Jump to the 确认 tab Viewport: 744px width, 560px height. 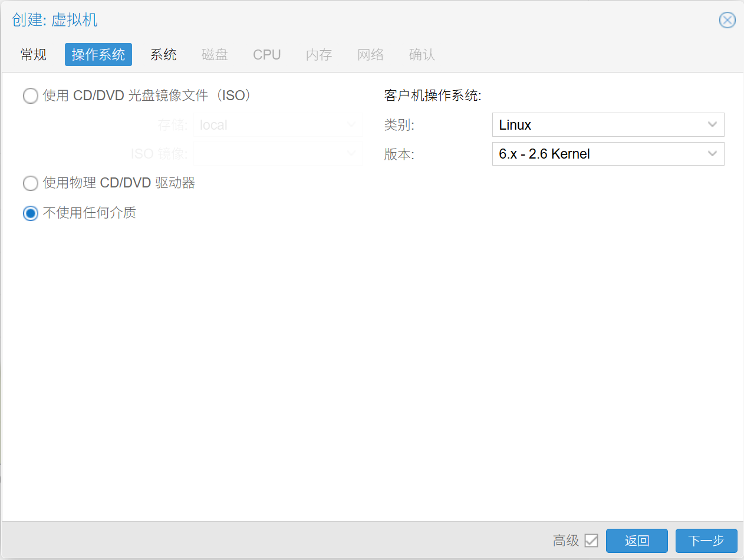pyautogui.click(x=422, y=55)
